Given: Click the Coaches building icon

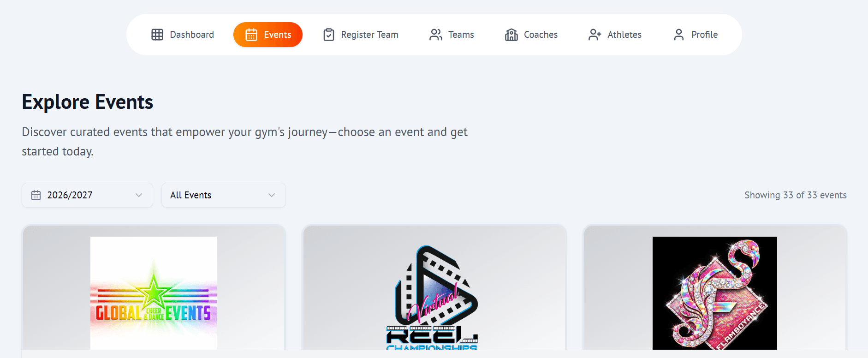Looking at the screenshot, I should point(511,35).
